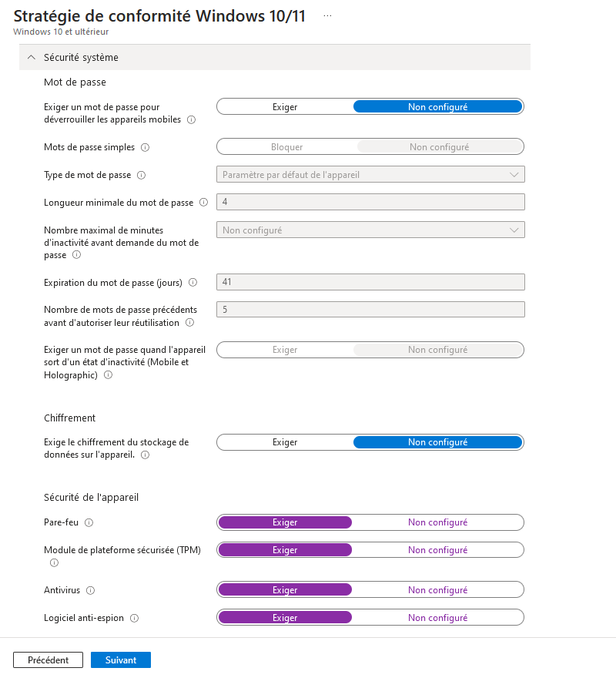The height and width of the screenshot is (678, 616).
Task: Click the Pare-feu info icon
Action: 89,523
